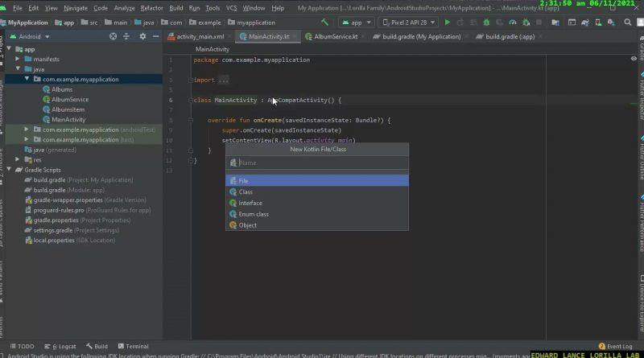Open the profiler gauge icon
644x358 pixels.
(513, 23)
